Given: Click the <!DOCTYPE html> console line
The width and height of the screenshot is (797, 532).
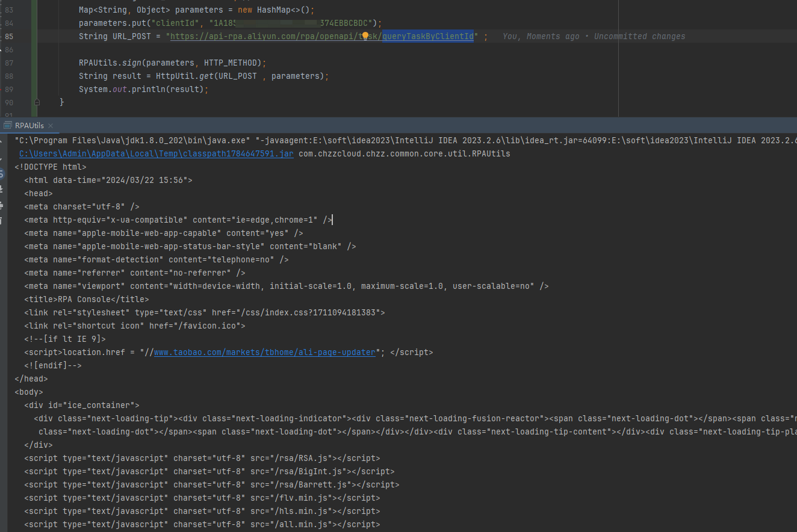Looking at the screenshot, I should coord(51,167).
